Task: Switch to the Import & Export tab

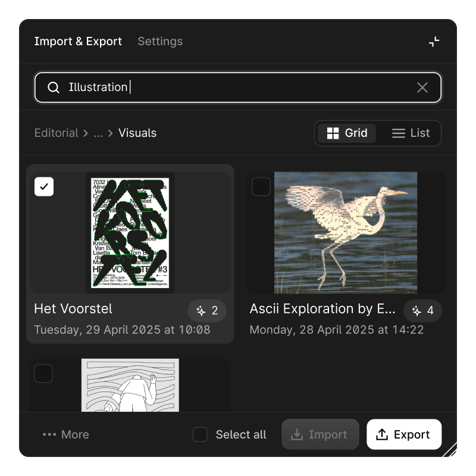Action: pos(78,41)
